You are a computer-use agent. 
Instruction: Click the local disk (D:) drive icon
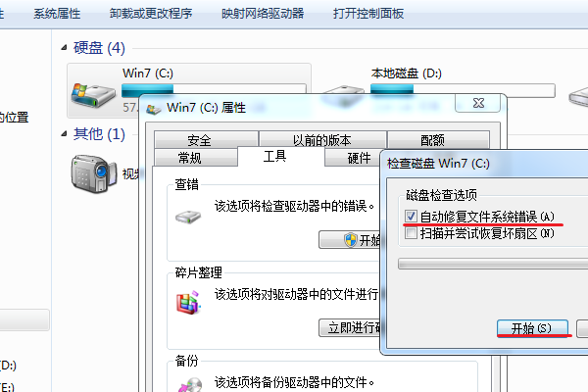343,94
